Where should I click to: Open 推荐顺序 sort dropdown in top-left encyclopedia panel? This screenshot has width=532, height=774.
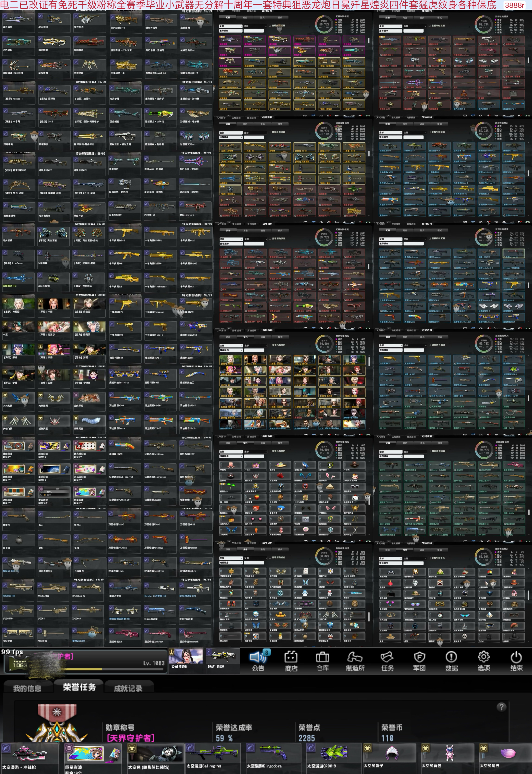231,31
